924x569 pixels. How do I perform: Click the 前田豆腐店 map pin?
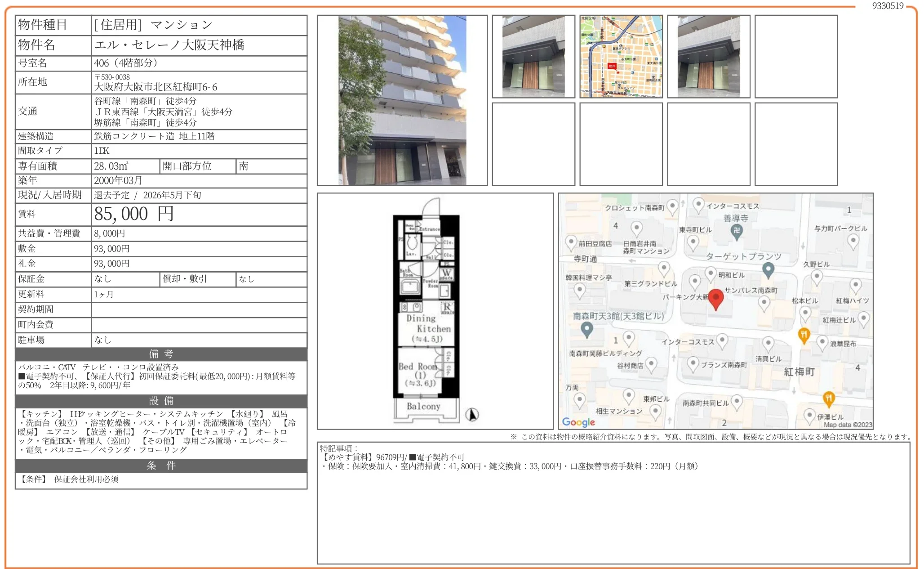(x=571, y=242)
